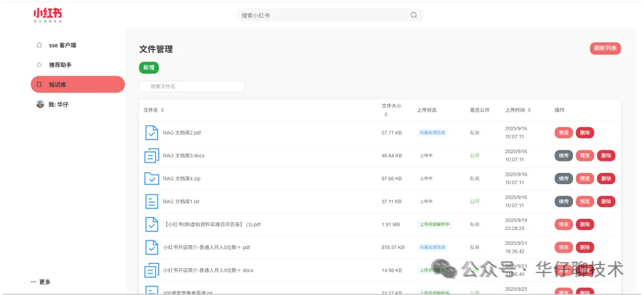Viewport: 644px width, 295px height.
Task: Click 向量处理完成 tag of RAG 文档库2.pdf
Action: 432,132
